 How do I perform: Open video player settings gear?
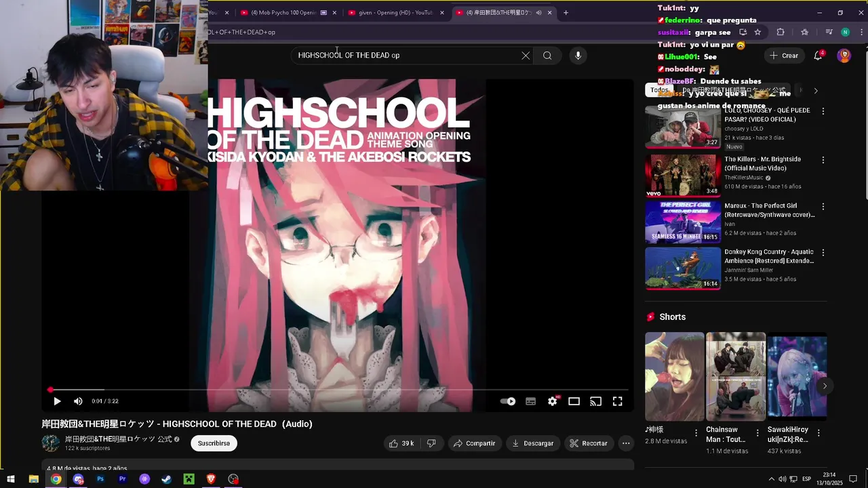click(553, 401)
